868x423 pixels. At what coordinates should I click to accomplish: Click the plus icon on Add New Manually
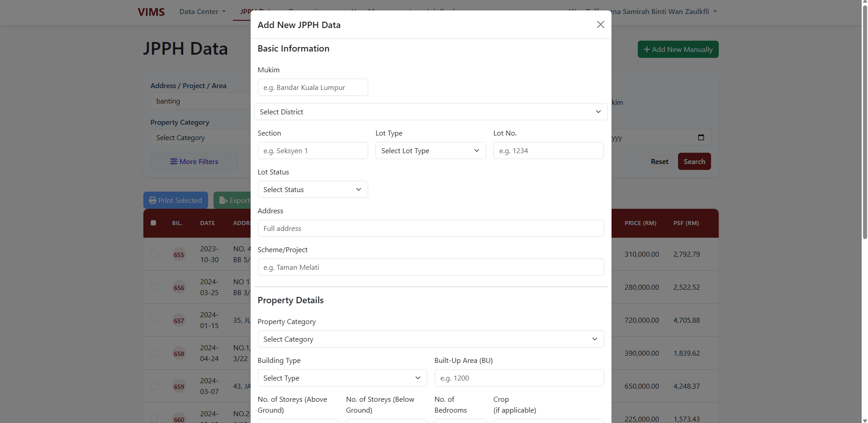[646, 49]
